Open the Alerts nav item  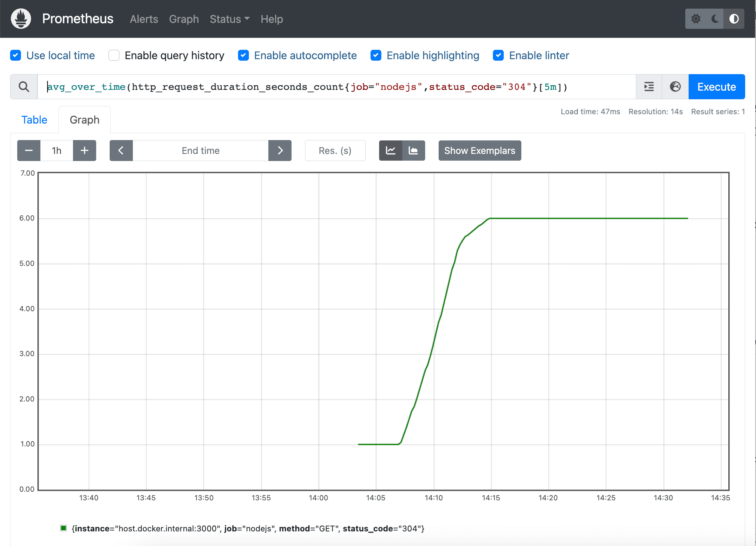[x=144, y=19]
